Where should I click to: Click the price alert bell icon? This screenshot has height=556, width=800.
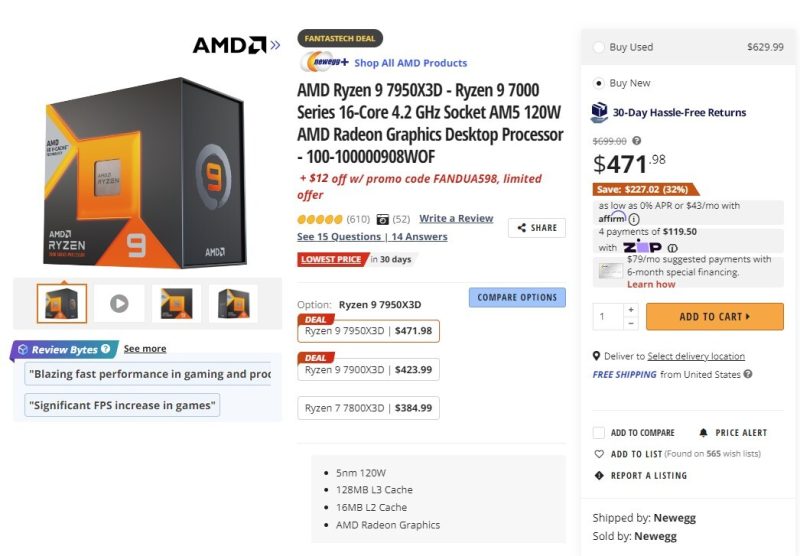pyautogui.click(x=703, y=433)
